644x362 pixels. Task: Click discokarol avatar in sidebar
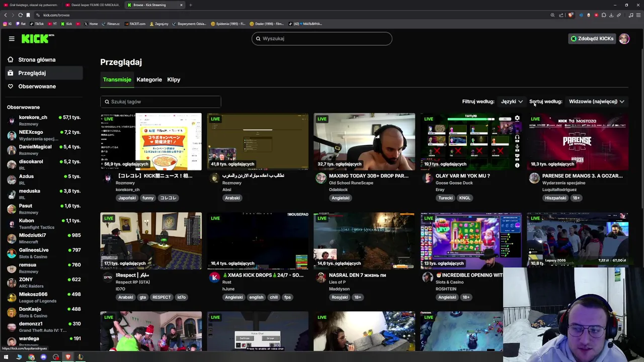(12, 165)
